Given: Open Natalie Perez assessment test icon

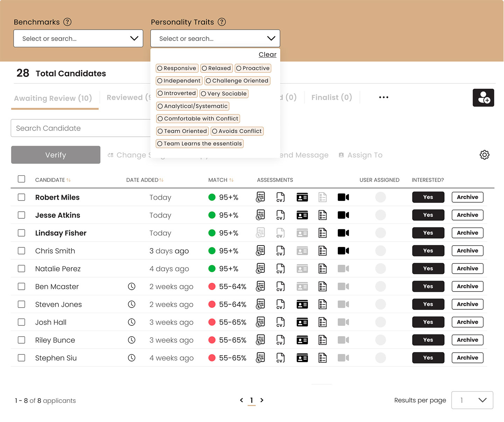Looking at the screenshot, I should (260, 268).
